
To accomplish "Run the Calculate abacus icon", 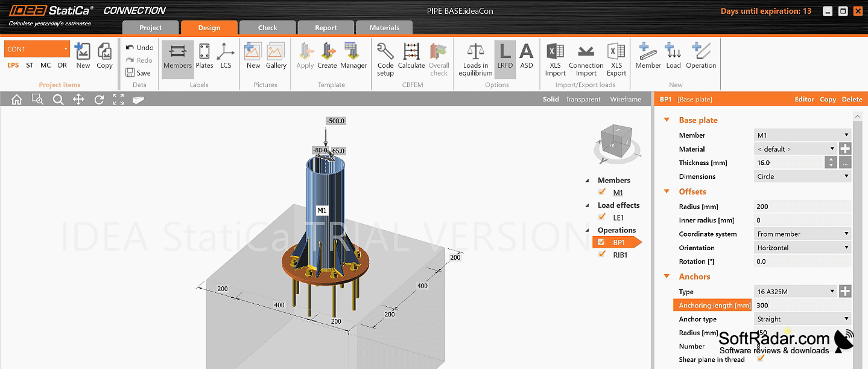I will click(x=411, y=51).
